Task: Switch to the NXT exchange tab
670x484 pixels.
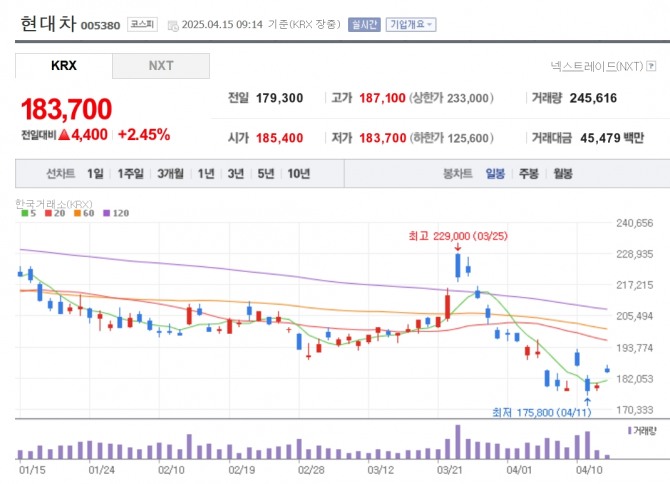Action: coord(161,66)
